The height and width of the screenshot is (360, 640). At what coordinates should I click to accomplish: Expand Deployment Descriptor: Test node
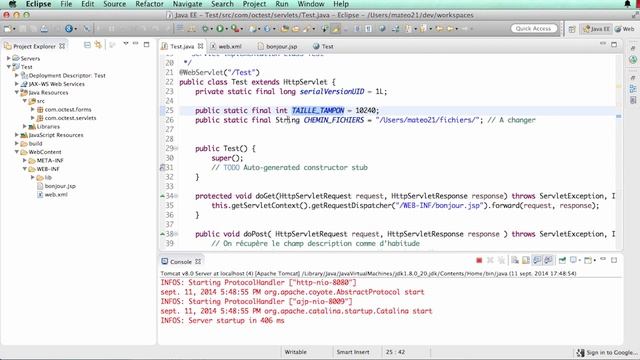pyautogui.click(x=17, y=75)
